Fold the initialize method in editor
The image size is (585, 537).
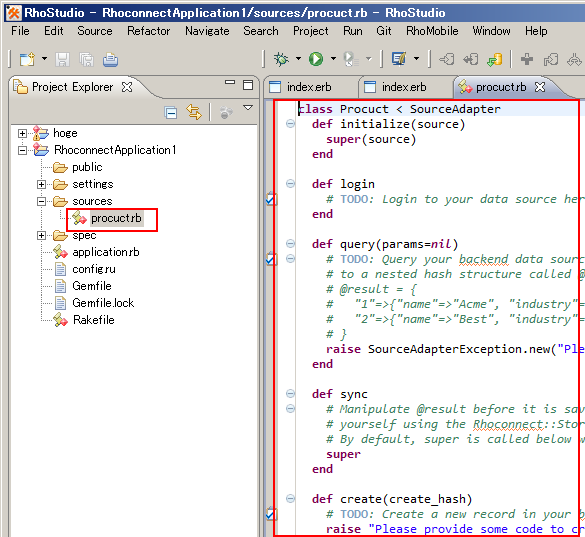point(290,124)
